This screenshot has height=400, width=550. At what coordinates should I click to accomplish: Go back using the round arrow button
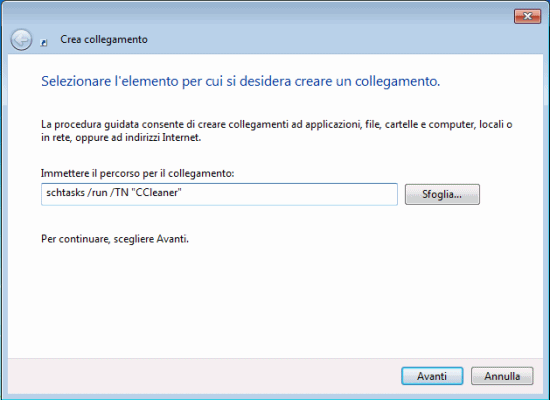21,39
